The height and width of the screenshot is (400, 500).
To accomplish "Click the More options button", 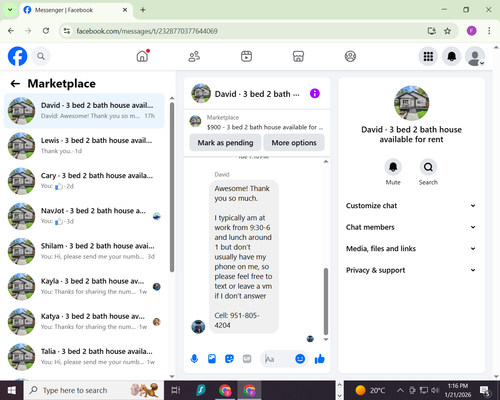I will tap(294, 143).
